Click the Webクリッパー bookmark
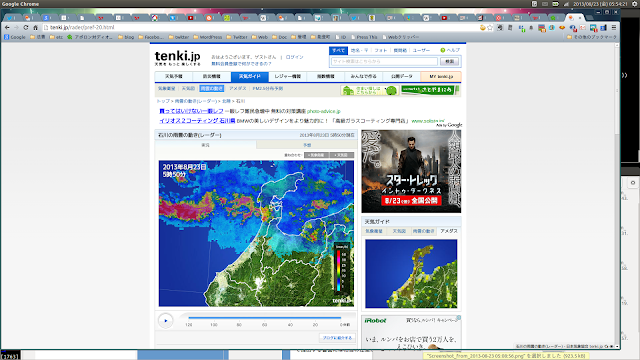This screenshot has height=360, width=640. click(x=400, y=37)
